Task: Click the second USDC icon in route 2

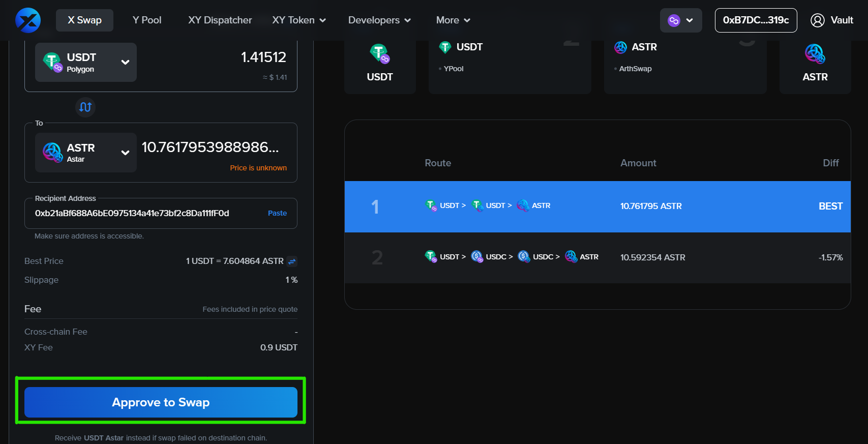Action: (524, 257)
